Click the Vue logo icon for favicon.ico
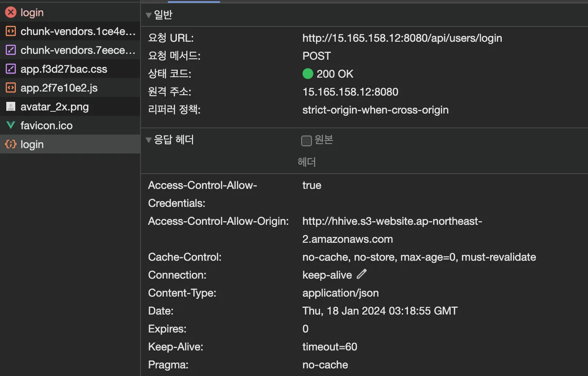588x376 pixels. coord(11,126)
